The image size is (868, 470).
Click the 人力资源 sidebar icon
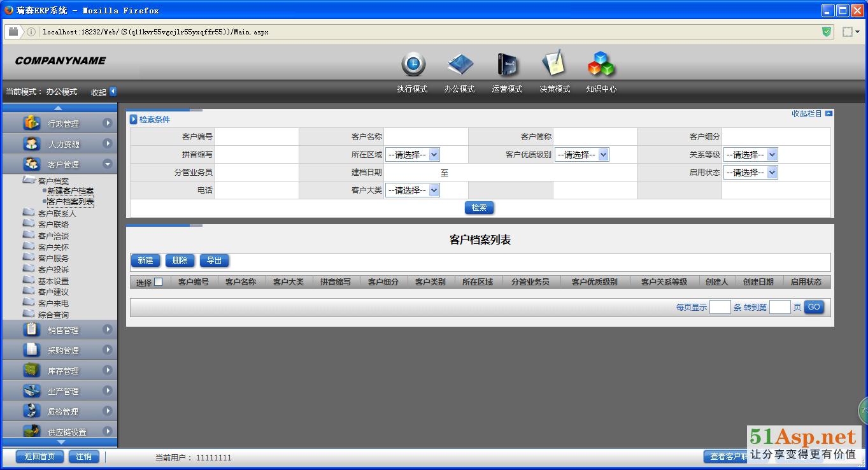(x=31, y=144)
